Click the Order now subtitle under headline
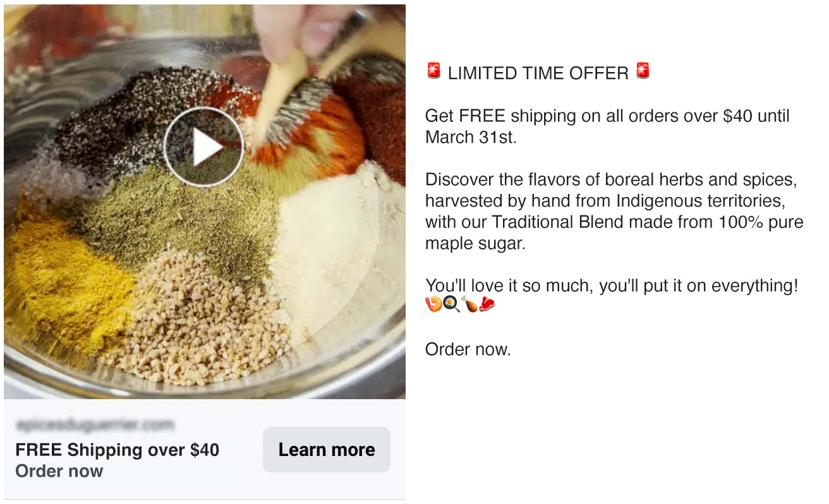The image size is (829, 504). [59, 471]
